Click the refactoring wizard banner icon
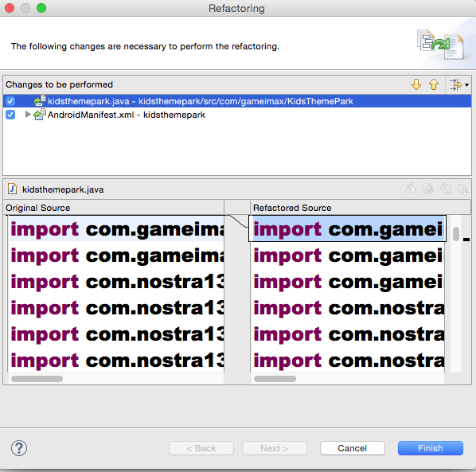The image size is (476, 472). (x=441, y=45)
